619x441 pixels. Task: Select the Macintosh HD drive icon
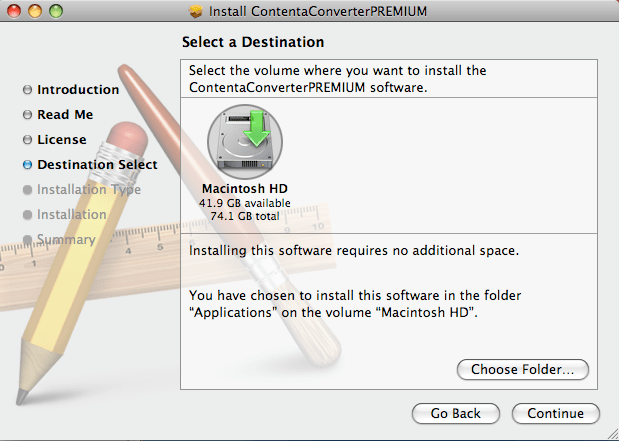245,142
